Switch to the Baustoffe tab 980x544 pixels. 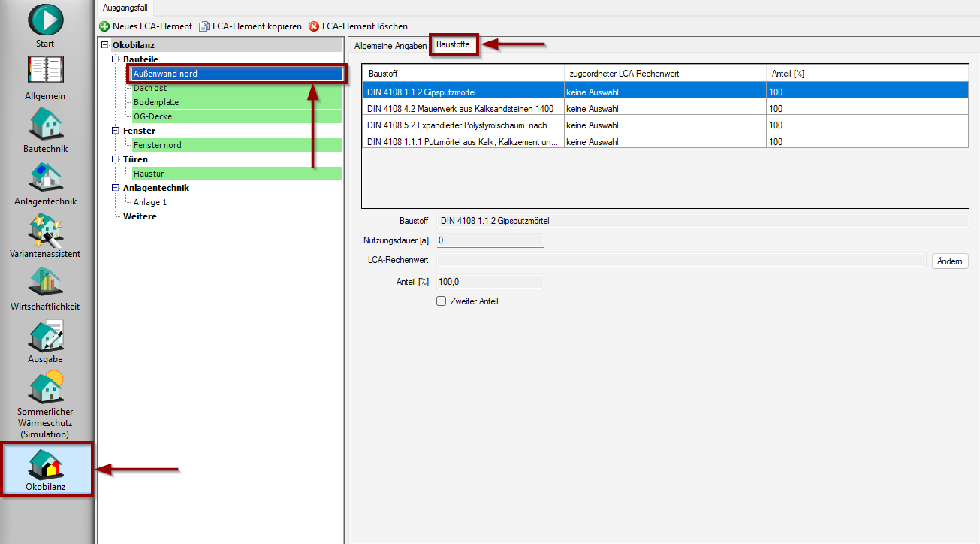453,45
